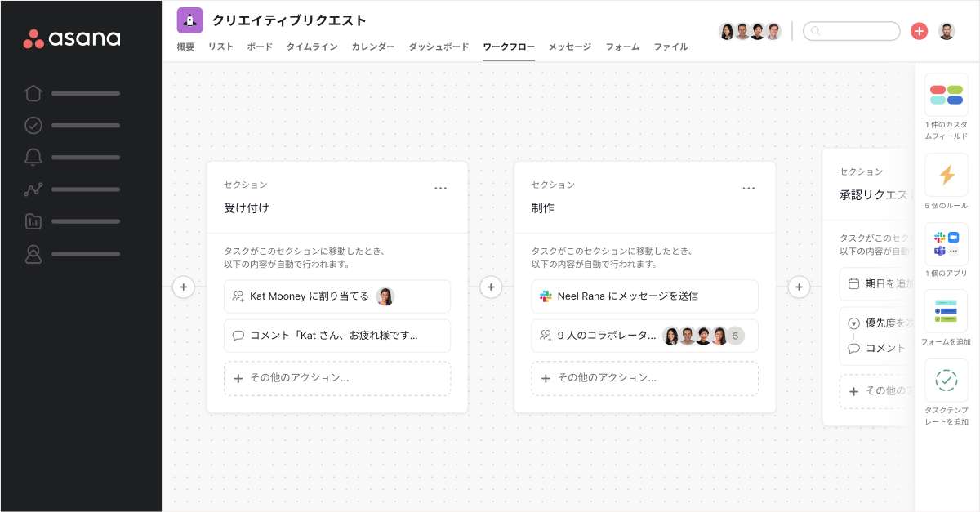
Task: Open the 制作 section's three-dot menu
Action: [x=748, y=188]
